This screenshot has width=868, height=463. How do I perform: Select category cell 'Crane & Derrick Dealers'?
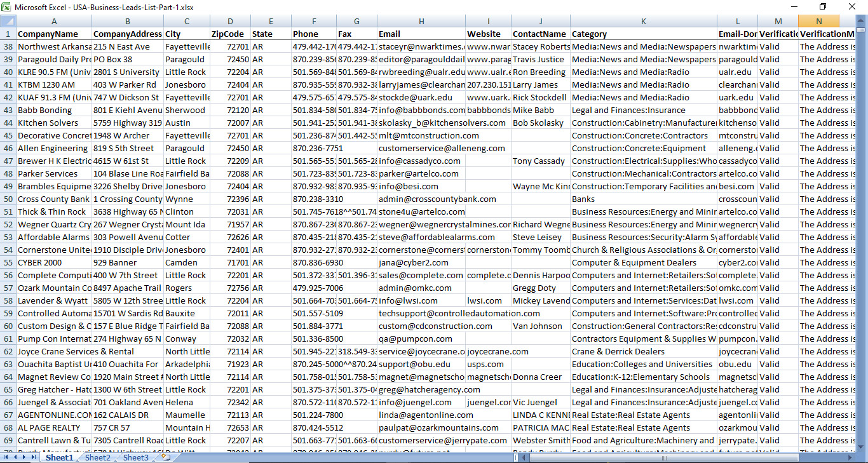(x=644, y=351)
